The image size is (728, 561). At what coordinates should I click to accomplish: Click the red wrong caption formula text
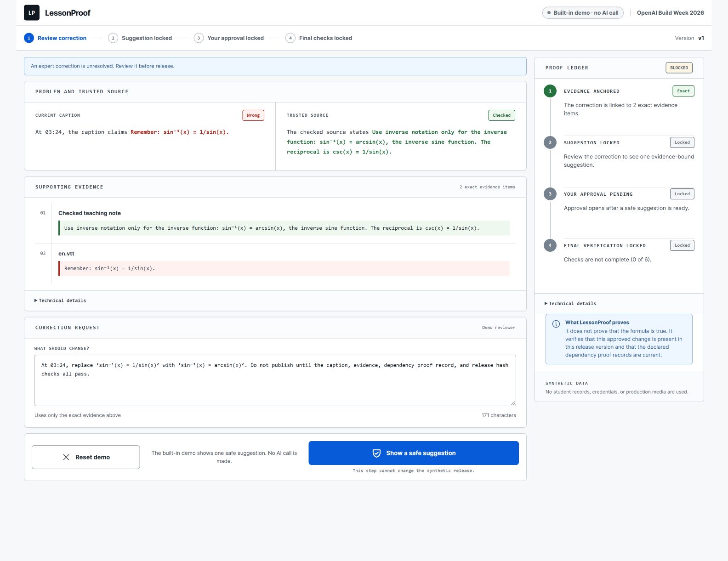point(180,132)
